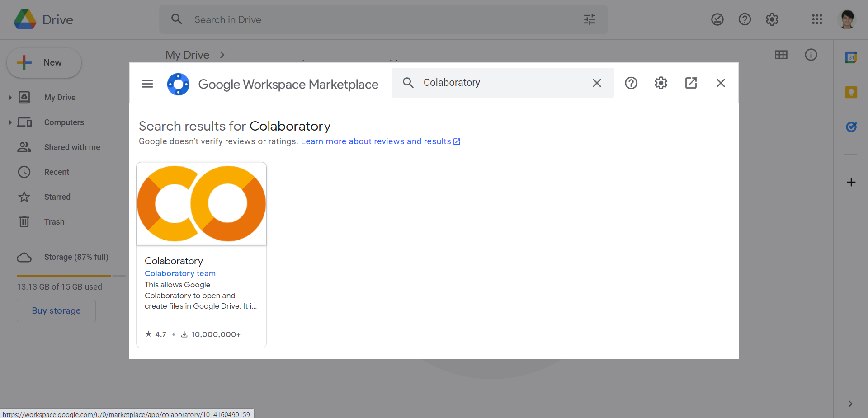Open Marketplace in a new window
Image resolution: width=868 pixels, height=418 pixels.
[x=691, y=83]
